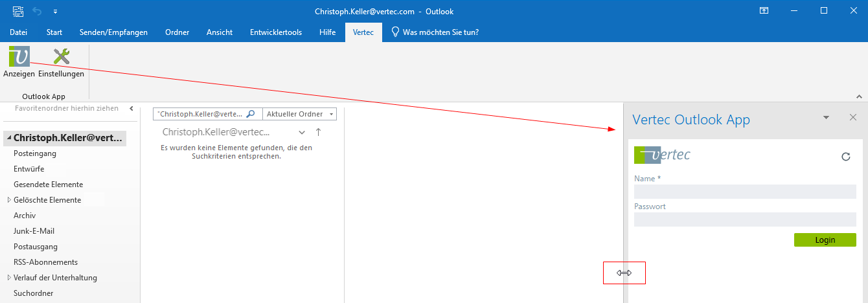868x303 pixels.
Task: Click the refresh icon in Vertec panel
Action: [x=845, y=157]
